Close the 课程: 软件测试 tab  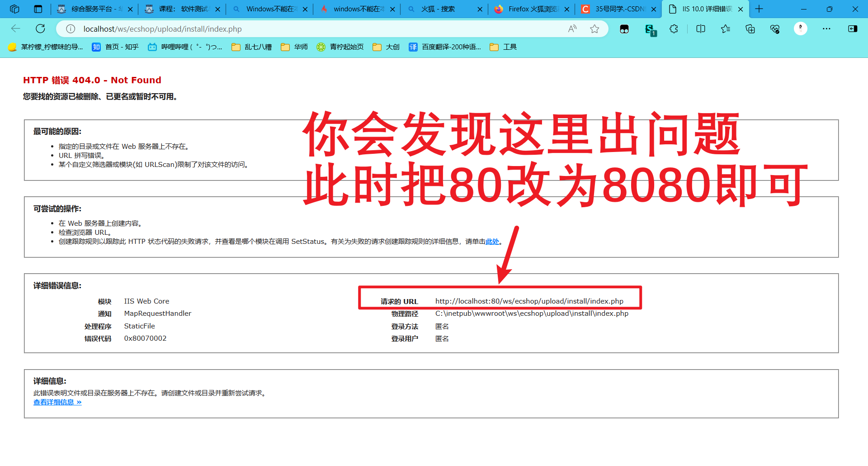pos(217,9)
